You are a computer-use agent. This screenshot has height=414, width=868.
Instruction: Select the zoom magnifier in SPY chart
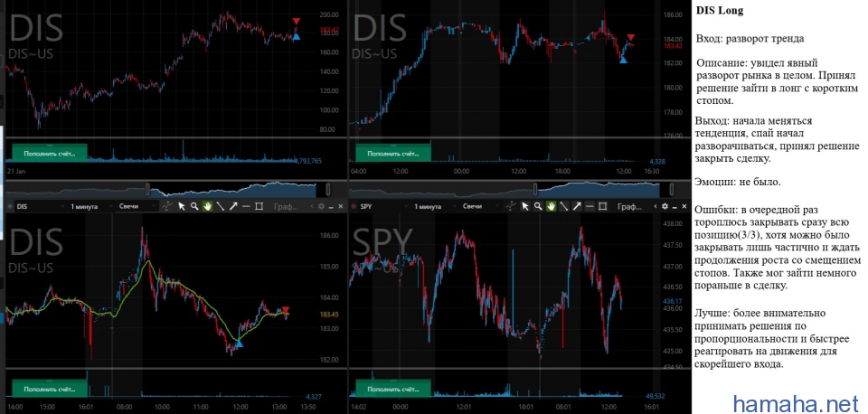pos(538,206)
